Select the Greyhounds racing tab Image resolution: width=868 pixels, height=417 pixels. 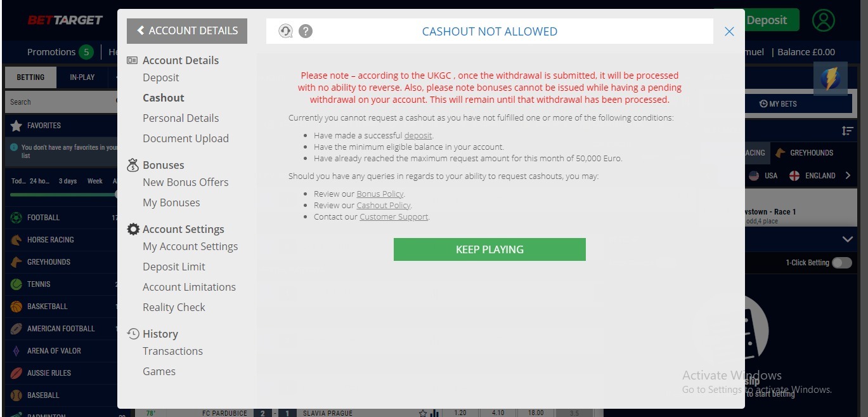pos(804,153)
